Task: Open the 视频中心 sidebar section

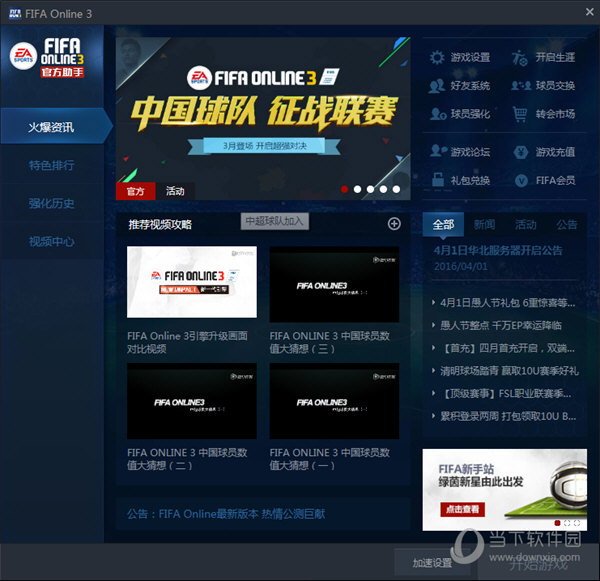Action: 52,241
